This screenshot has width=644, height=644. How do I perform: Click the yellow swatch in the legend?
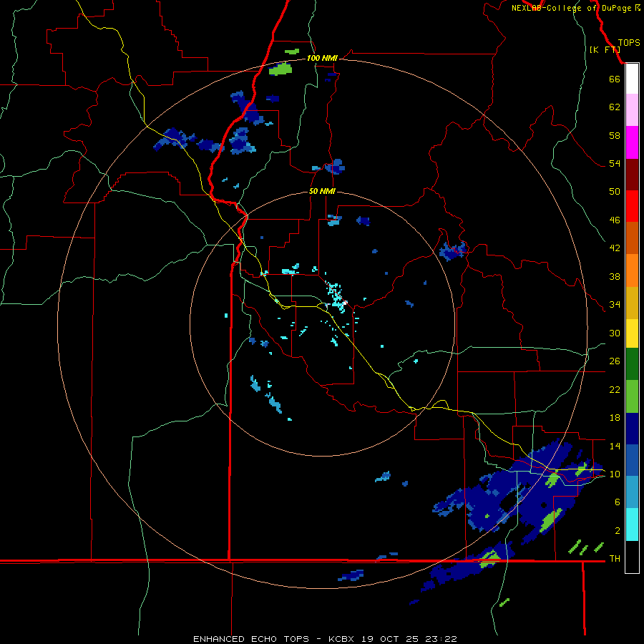tap(632, 333)
